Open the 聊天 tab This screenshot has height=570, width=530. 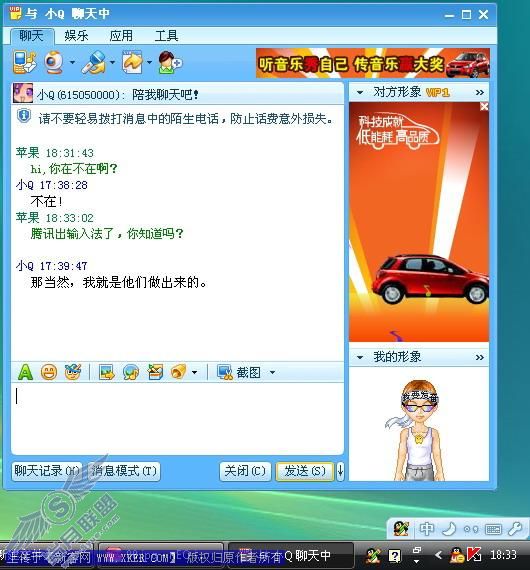[32, 36]
